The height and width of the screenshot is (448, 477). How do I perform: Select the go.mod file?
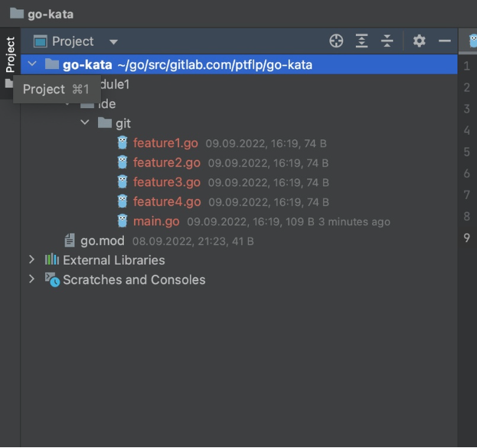(102, 240)
